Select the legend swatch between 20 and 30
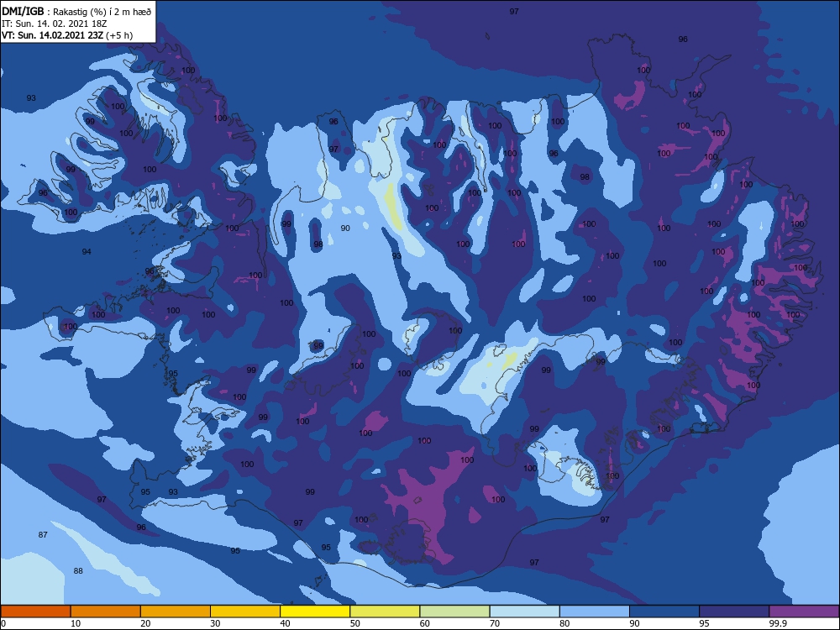 [x=176, y=612]
